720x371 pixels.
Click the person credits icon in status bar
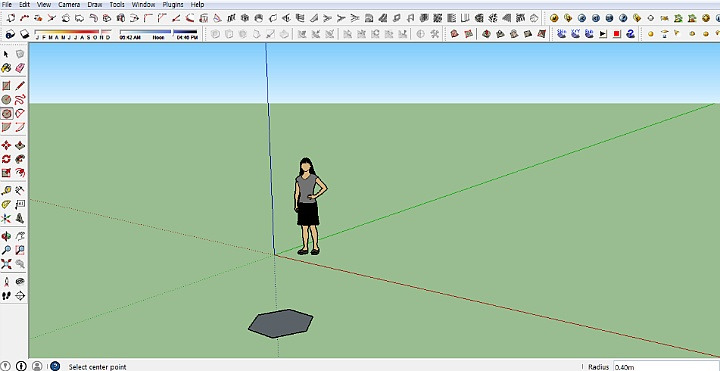point(38,366)
